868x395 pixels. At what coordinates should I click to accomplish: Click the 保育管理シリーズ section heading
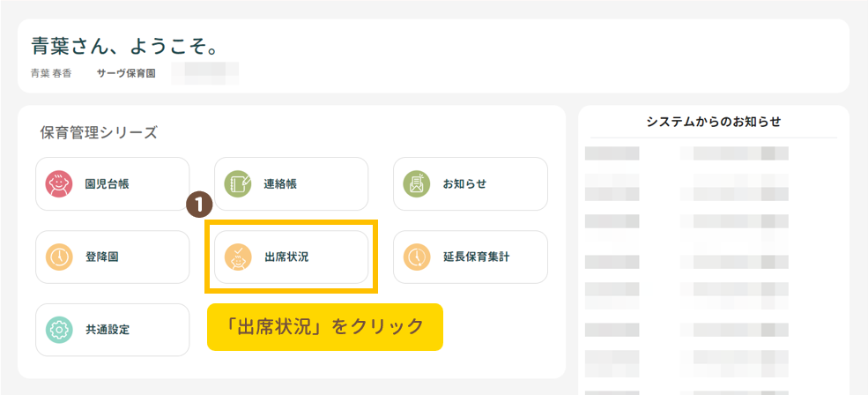99,132
